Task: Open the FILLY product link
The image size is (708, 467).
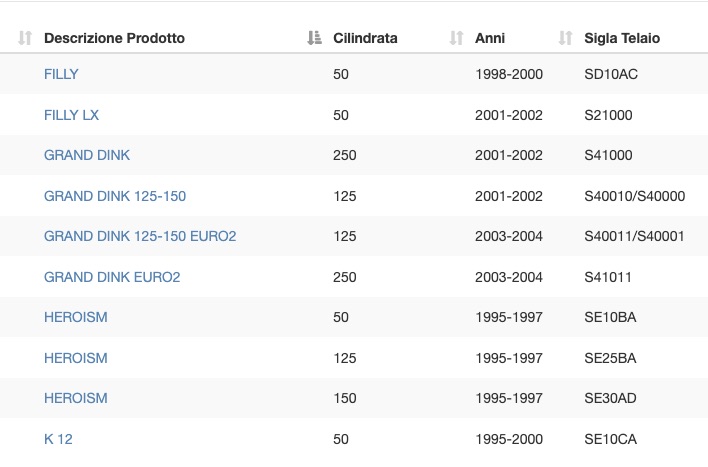Action: click(x=61, y=74)
